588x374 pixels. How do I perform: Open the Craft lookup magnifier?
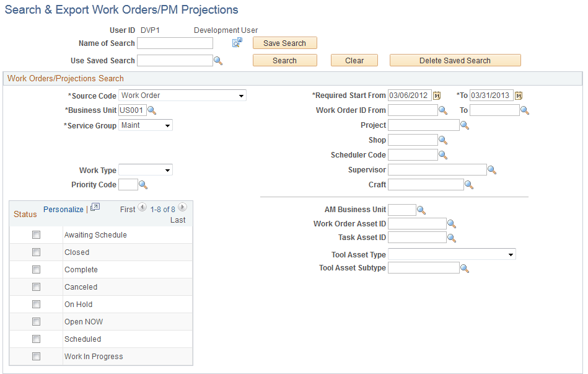(469, 184)
